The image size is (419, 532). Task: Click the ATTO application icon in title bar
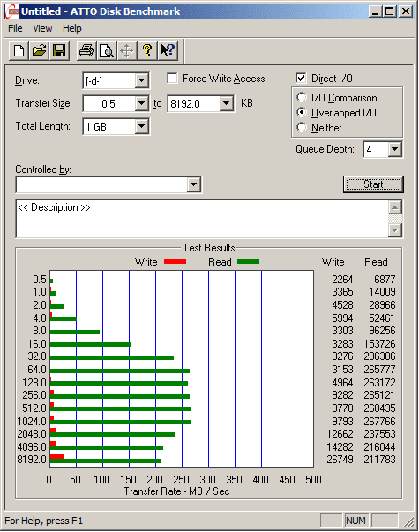12,11
